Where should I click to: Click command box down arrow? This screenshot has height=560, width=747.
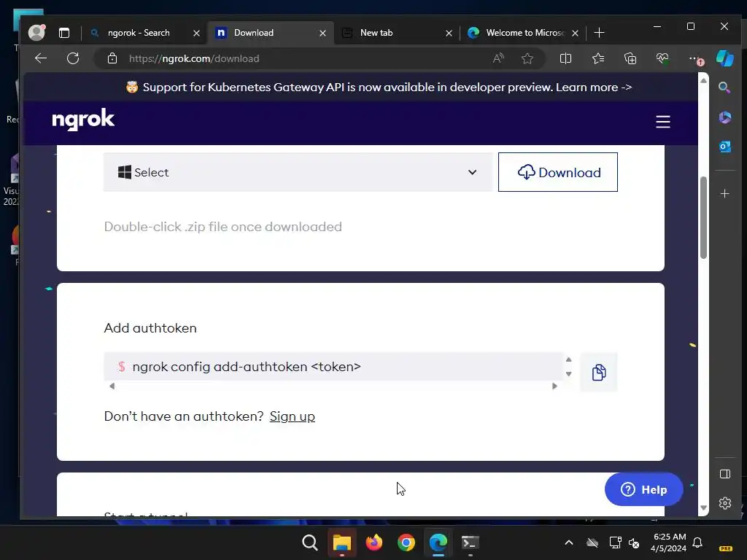[x=568, y=374]
